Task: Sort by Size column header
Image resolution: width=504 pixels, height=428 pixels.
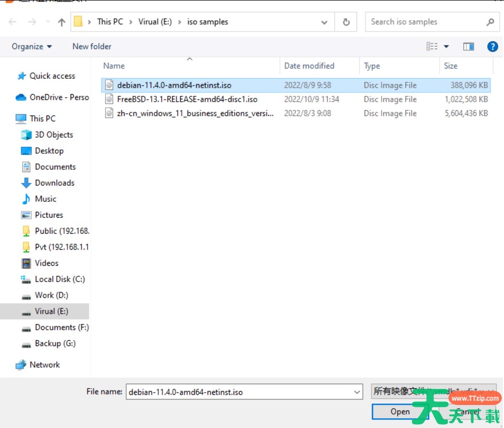Action: [x=451, y=66]
